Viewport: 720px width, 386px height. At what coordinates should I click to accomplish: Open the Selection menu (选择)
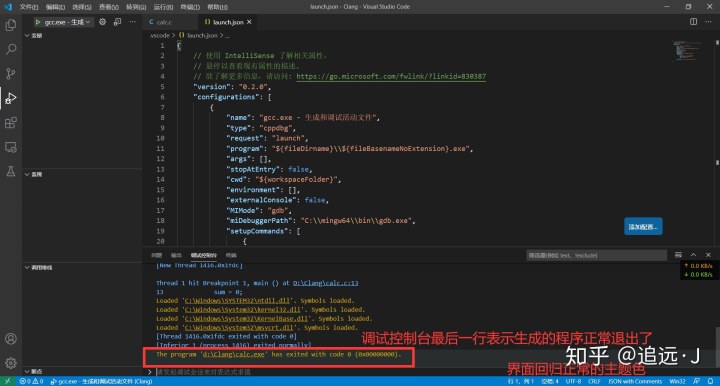tap(82, 7)
